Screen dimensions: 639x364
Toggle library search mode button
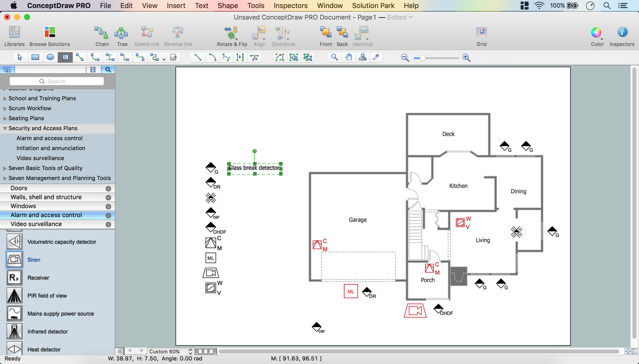click(x=108, y=69)
